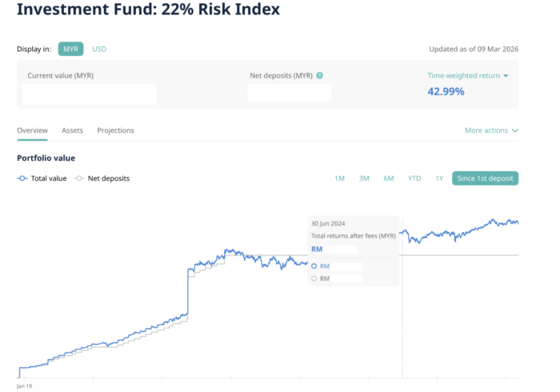Choose the 6M time range

click(389, 178)
